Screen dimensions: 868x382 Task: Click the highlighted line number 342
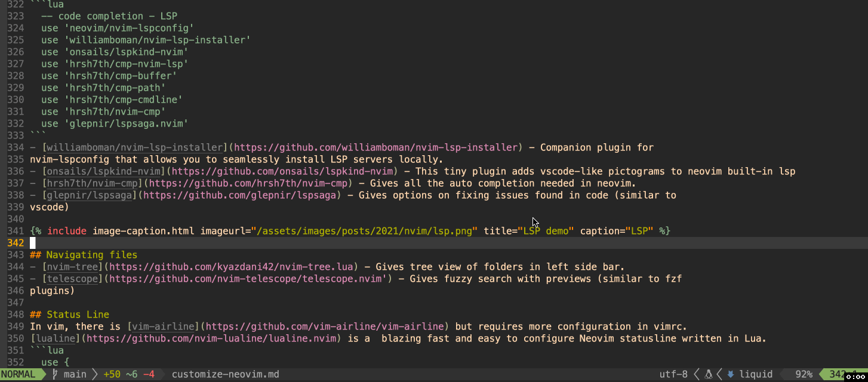[16, 243]
